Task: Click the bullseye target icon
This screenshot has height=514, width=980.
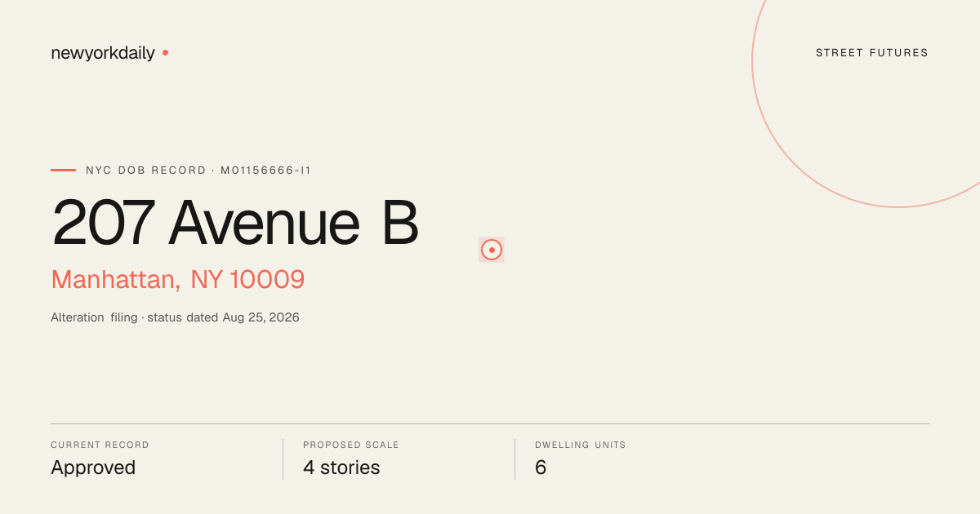Action: (492, 250)
